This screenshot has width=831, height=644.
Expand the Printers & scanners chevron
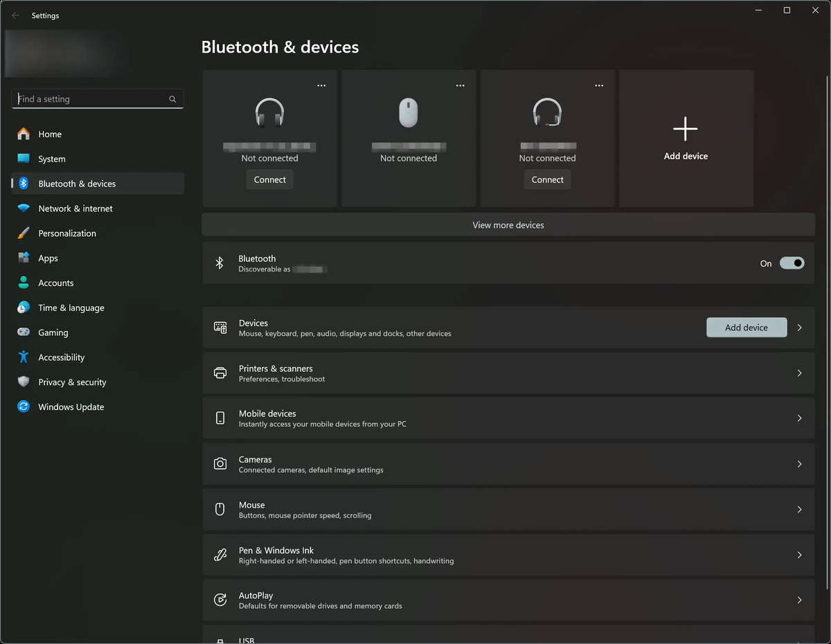(800, 373)
